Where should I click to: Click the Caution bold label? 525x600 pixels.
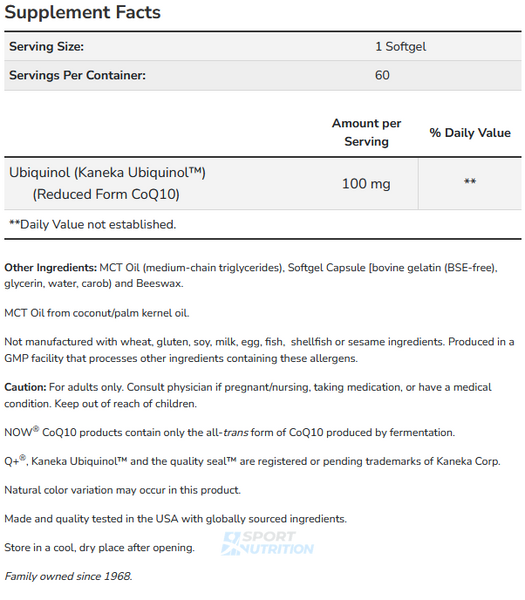tap(25, 387)
